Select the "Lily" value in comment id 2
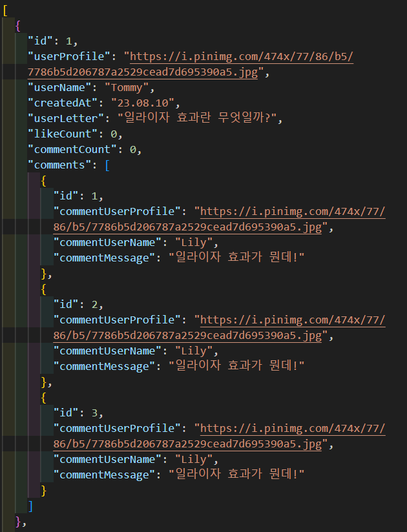 tap(194, 351)
